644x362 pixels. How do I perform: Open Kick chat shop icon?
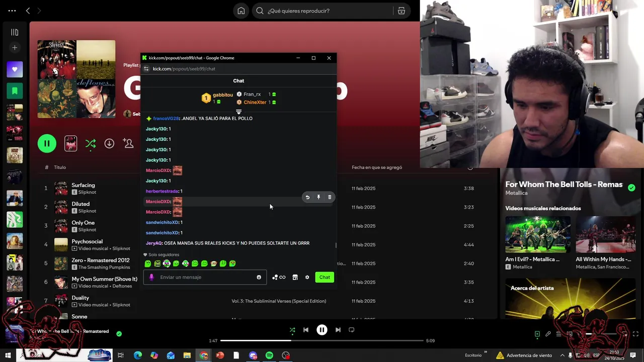[x=295, y=277]
